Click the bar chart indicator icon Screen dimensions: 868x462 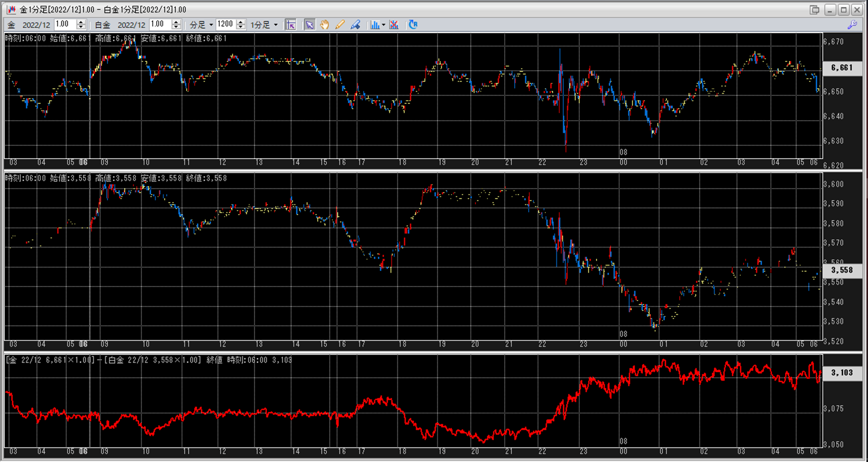(x=374, y=25)
